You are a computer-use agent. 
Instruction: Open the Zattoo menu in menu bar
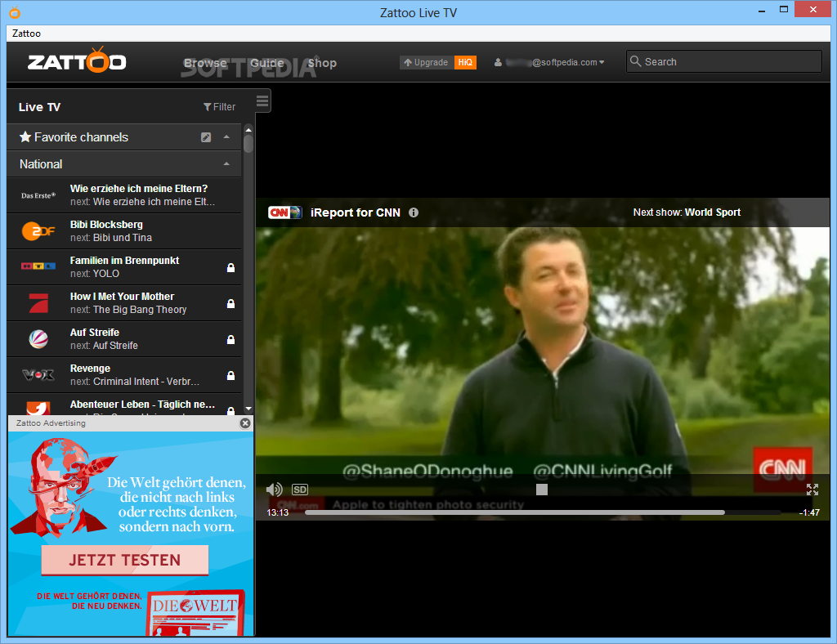[26, 33]
